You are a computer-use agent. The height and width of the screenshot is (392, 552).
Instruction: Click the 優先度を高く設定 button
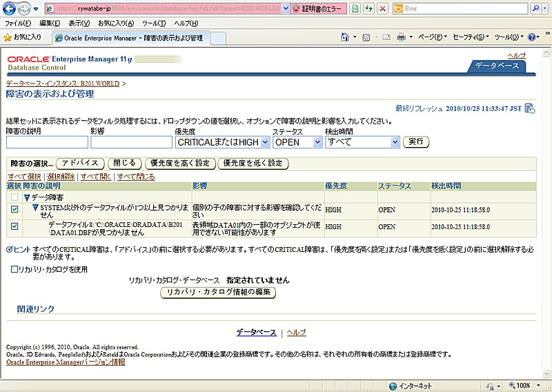pyautogui.click(x=180, y=164)
